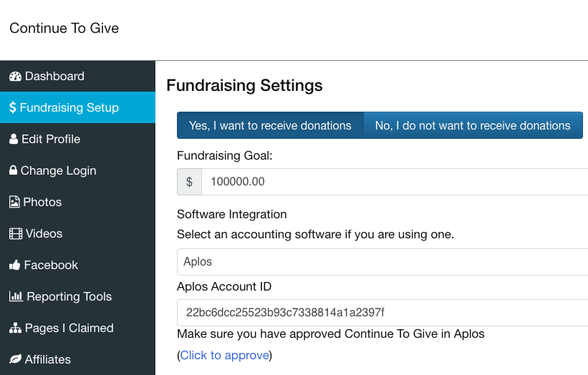The image size is (588, 375).
Task: Click the sitemap icon beside Pages I Claimed
Action: [15, 328]
